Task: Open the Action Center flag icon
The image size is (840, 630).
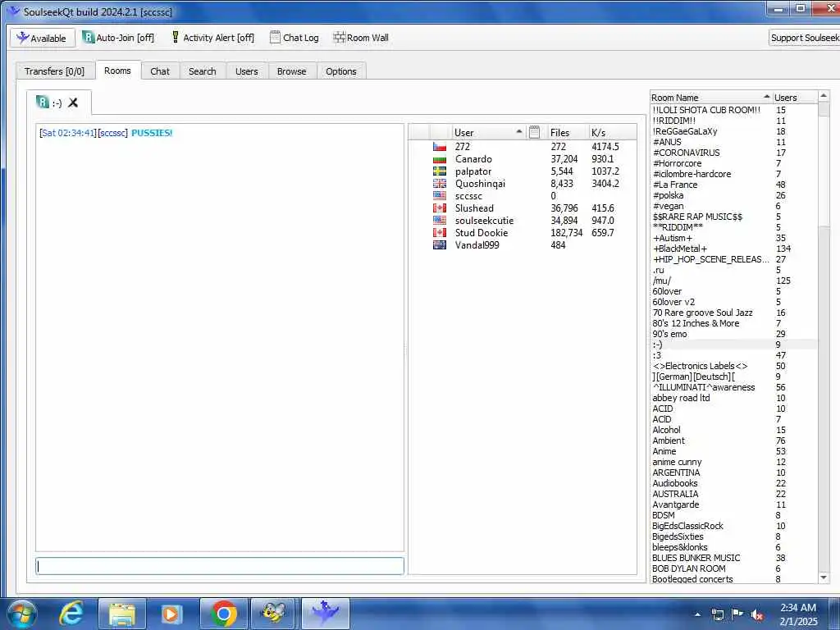Action: (737, 614)
